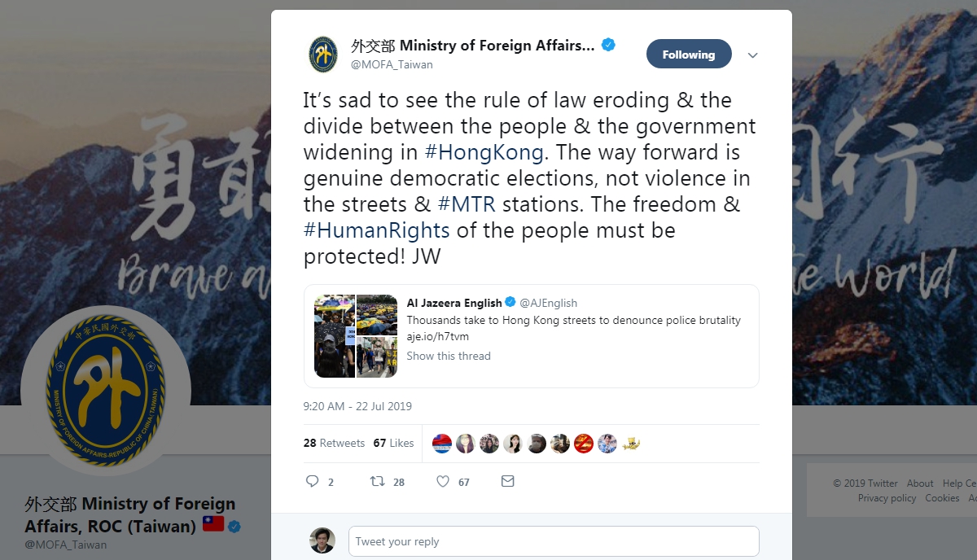Viewport: 977px width, 560px height.
Task: Click the large MOFA profile picture
Action: point(106,391)
